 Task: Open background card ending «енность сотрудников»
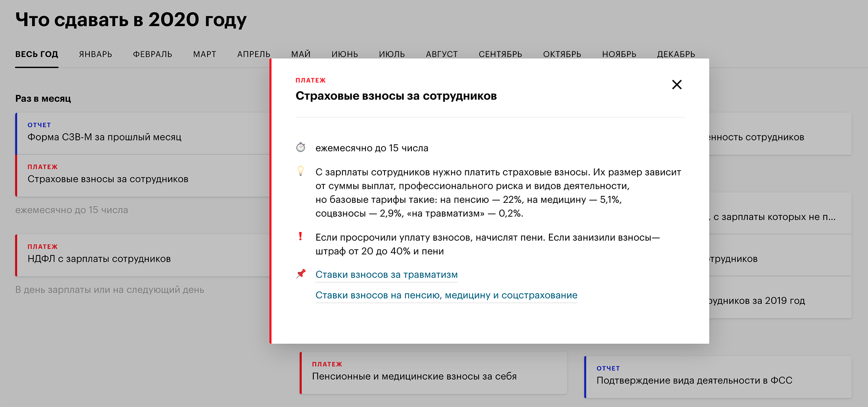pos(780,134)
